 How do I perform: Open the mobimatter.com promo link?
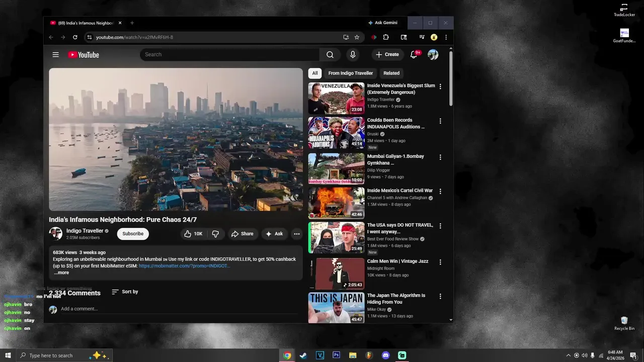(x=184, y=266)
